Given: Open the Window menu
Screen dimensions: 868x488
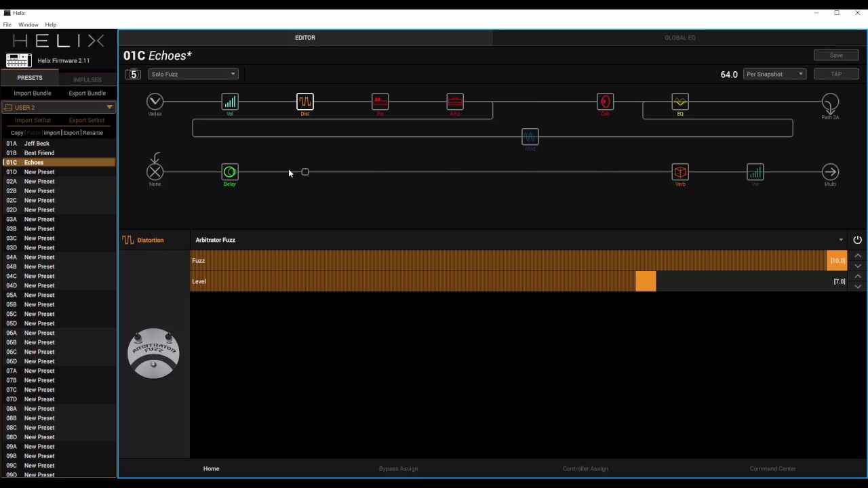Looking at the screenshot, I should (x=28, y=25).
